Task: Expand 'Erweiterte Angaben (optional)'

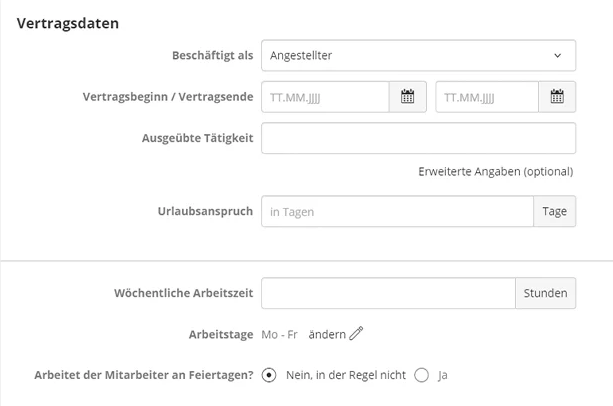Action: 495,171
